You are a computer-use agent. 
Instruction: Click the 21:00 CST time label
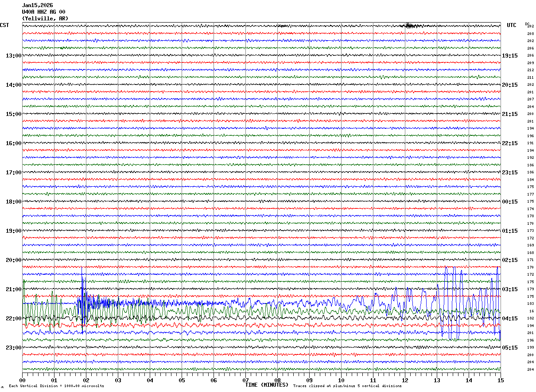point(13,289)
